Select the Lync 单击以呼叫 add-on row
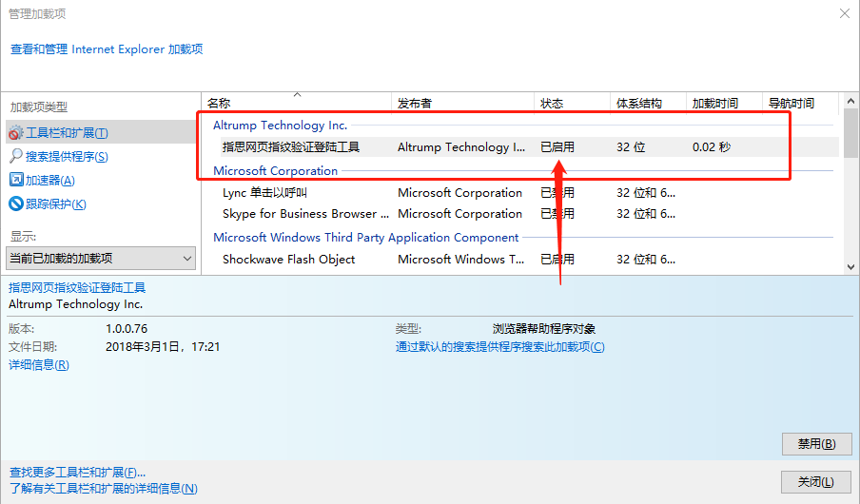This screenshot has width=860, height=504. (x=529, y=192)
